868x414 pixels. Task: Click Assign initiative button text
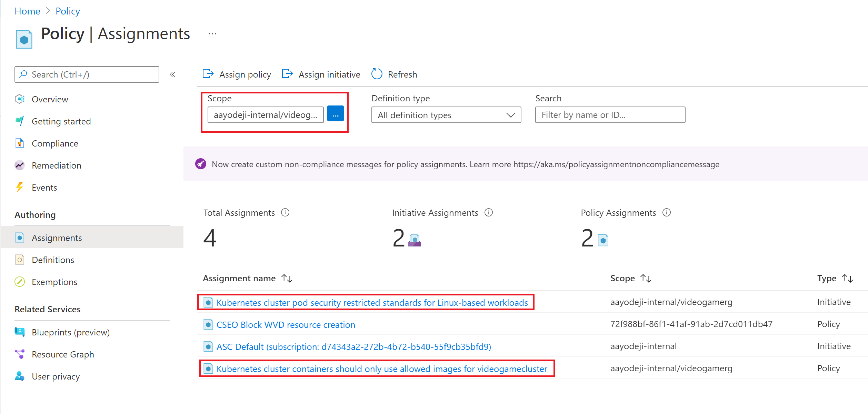(x=329, y=74)
